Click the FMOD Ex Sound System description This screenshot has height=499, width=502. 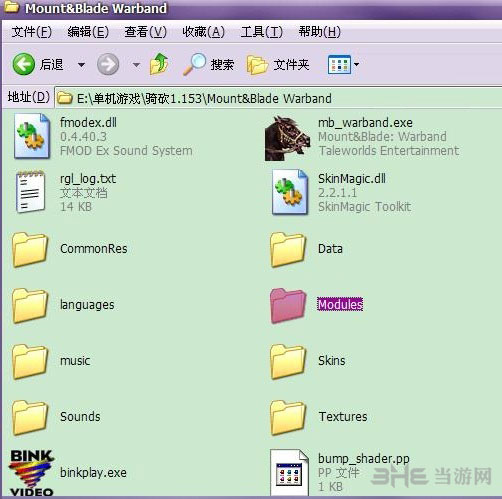coord(126,151)
